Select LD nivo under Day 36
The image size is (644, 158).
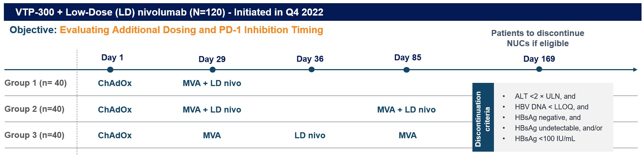coord(310,136)
